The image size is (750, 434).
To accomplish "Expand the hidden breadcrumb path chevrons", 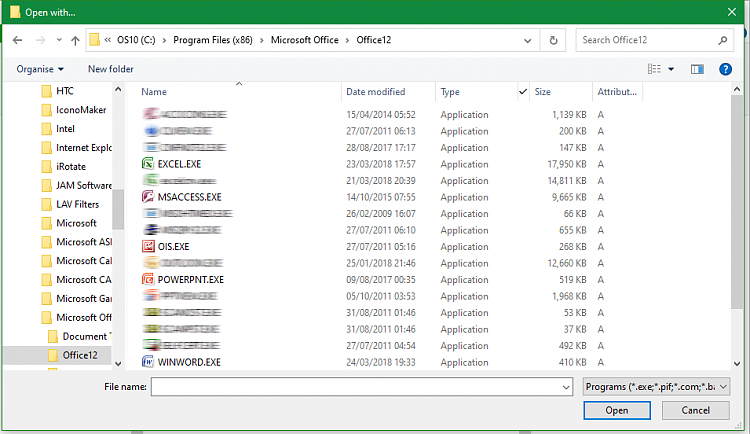I will coord(108,40).
